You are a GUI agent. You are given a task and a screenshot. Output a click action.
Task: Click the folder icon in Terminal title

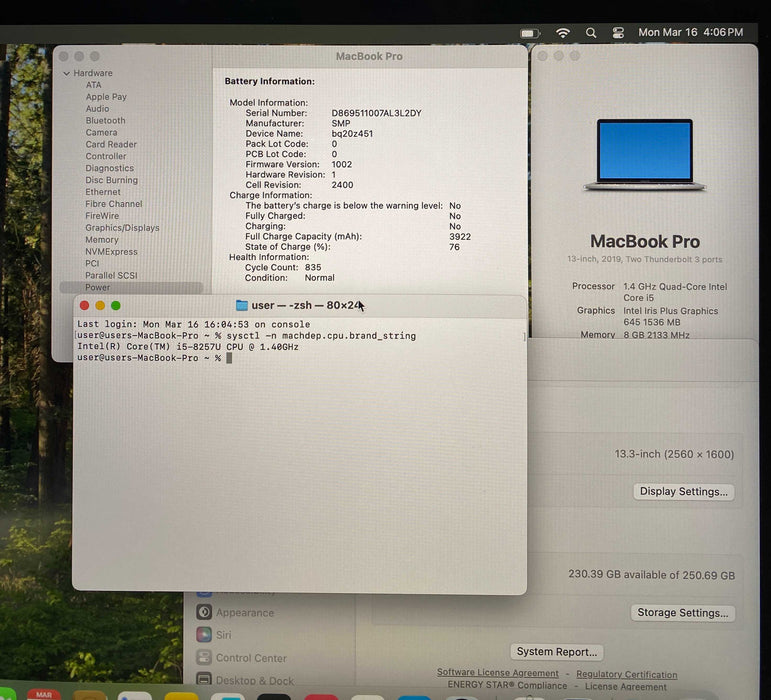click(241, 305)
